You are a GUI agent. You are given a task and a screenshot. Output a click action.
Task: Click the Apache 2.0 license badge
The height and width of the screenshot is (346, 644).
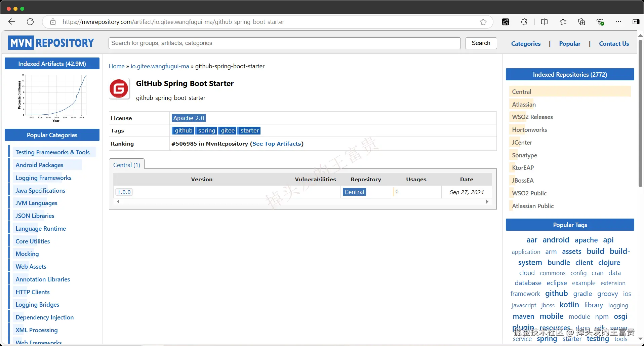click(189, 118)
